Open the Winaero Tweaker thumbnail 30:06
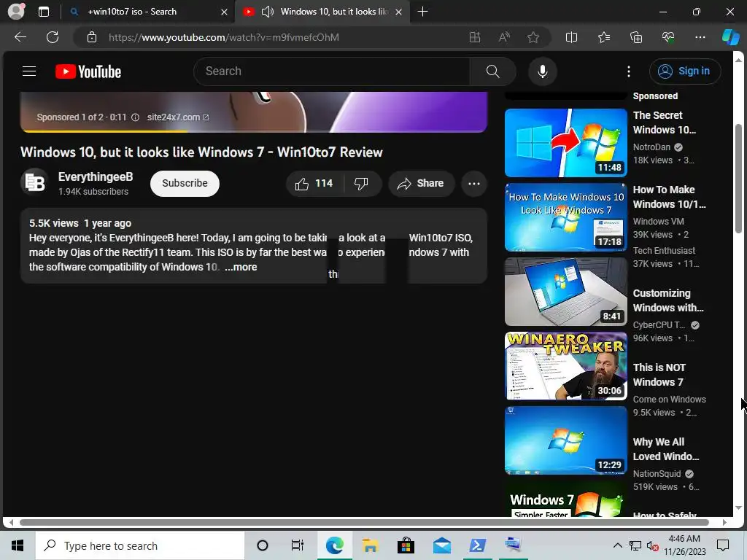This screenshot has width=747, height=560. (x=565, y=366)
